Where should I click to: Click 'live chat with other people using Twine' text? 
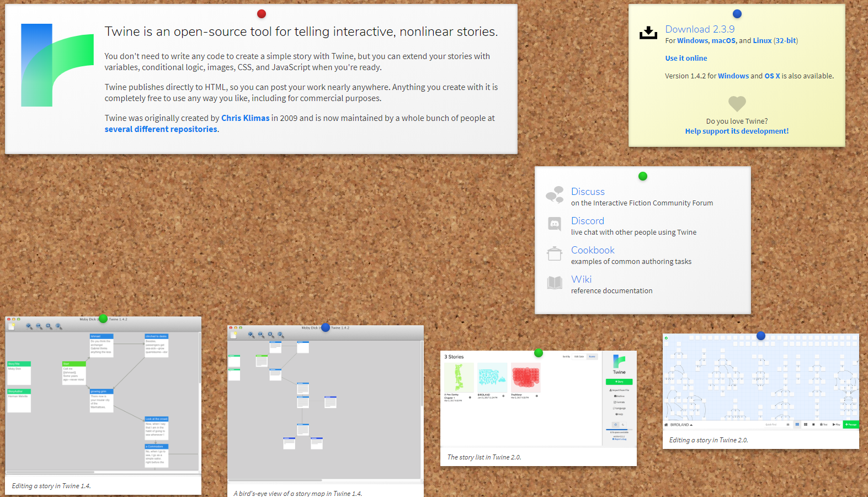click(633, 232)
